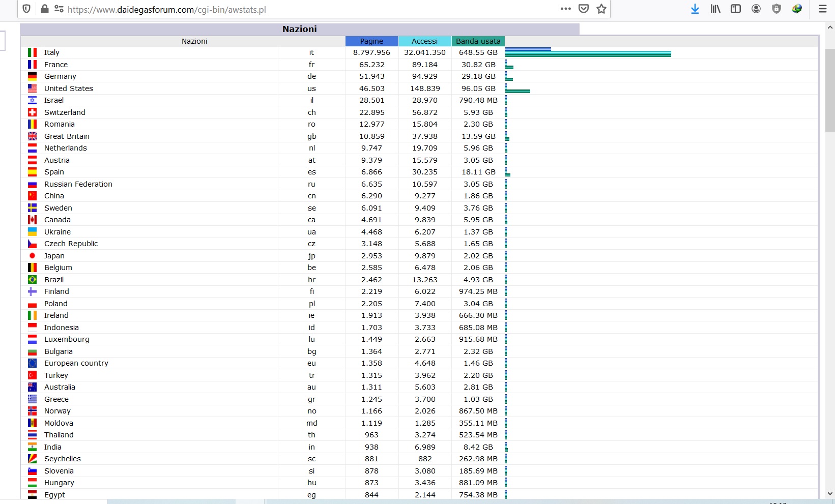This screenshot has width=835, height=504.
Task: Open the Library bookmarks and history menu
Action: point(715,9)
